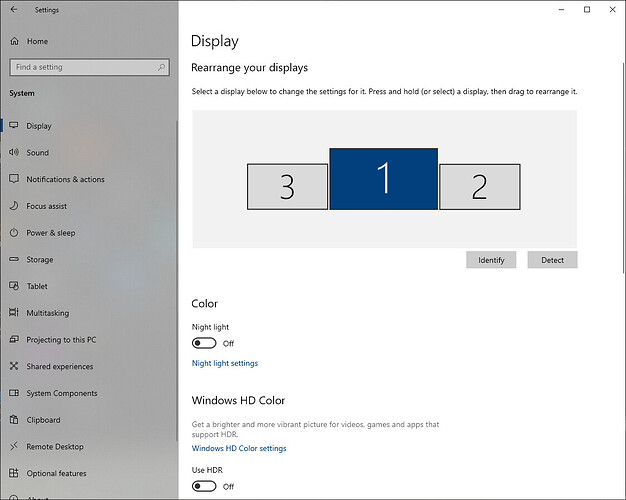Screen dimensions: 626x500
Task: Click the Power & sleep icon
Action: (14, 233)
